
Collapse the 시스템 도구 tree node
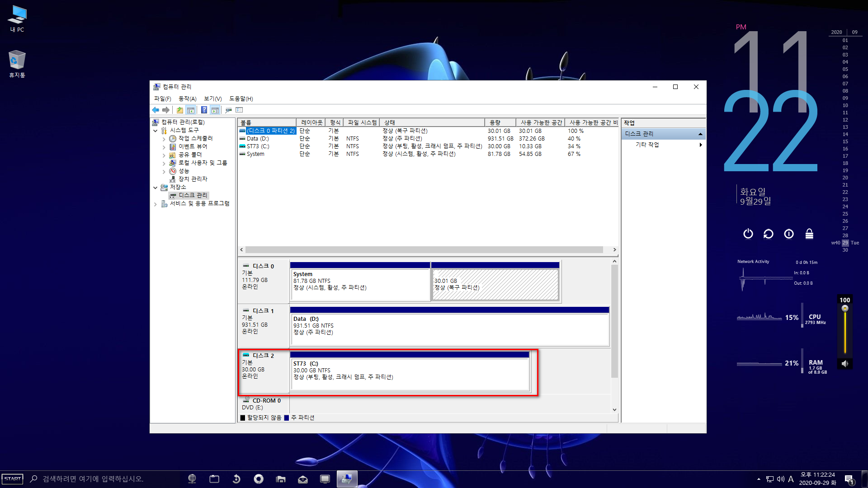click(156, 131)
